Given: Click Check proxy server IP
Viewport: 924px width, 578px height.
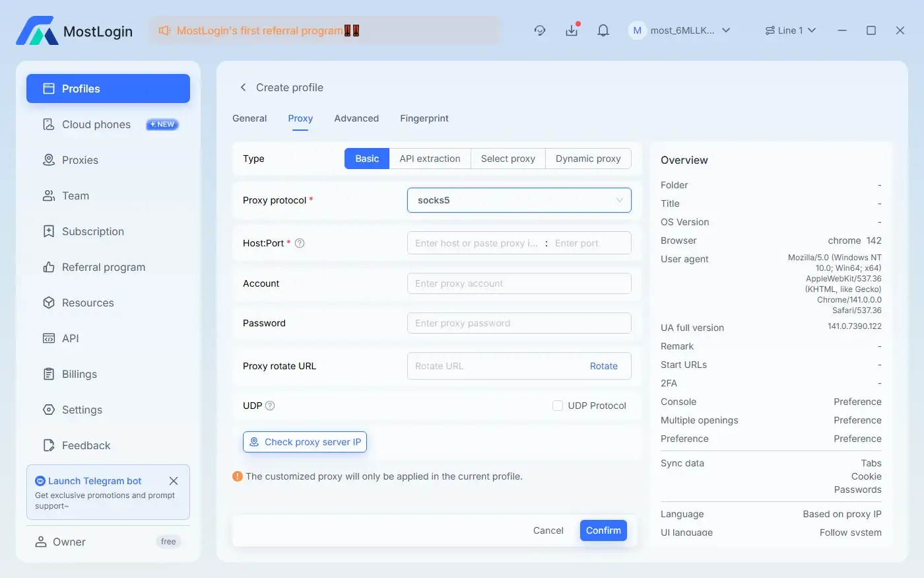Looking at the screenshot, I should pos(304,442).
